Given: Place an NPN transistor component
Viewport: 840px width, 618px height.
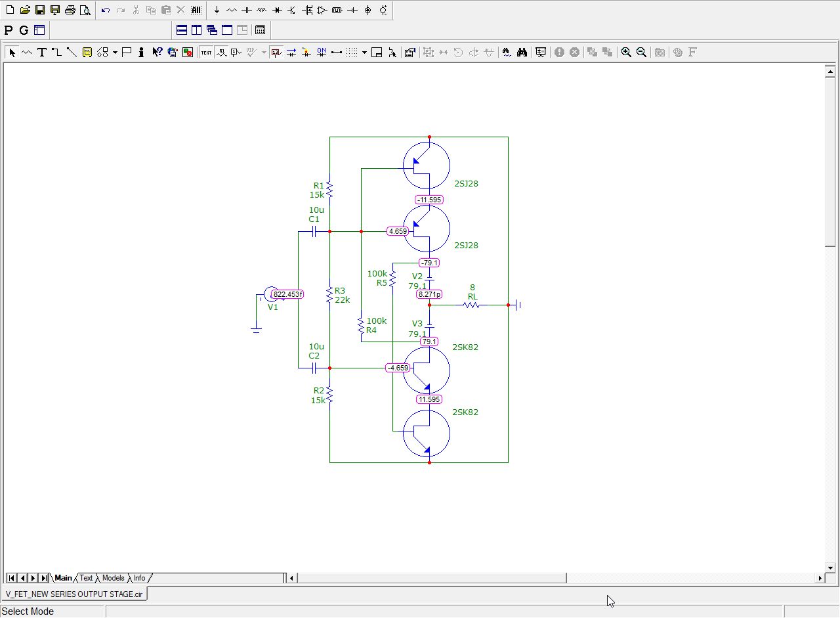Looking at the screenshot, I should pos(292,11).
